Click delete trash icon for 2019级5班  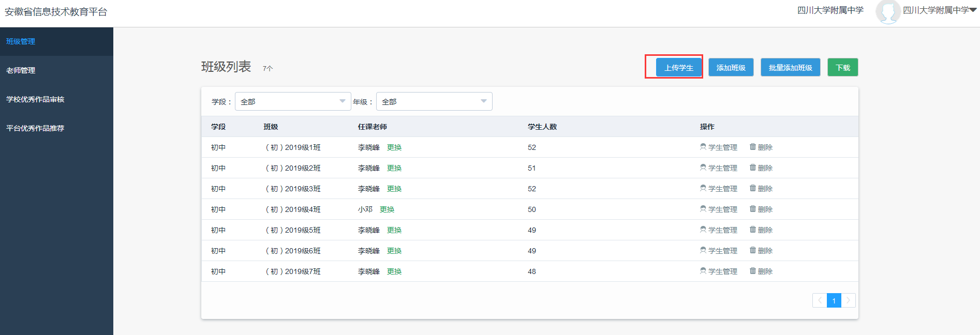point(753,230)
